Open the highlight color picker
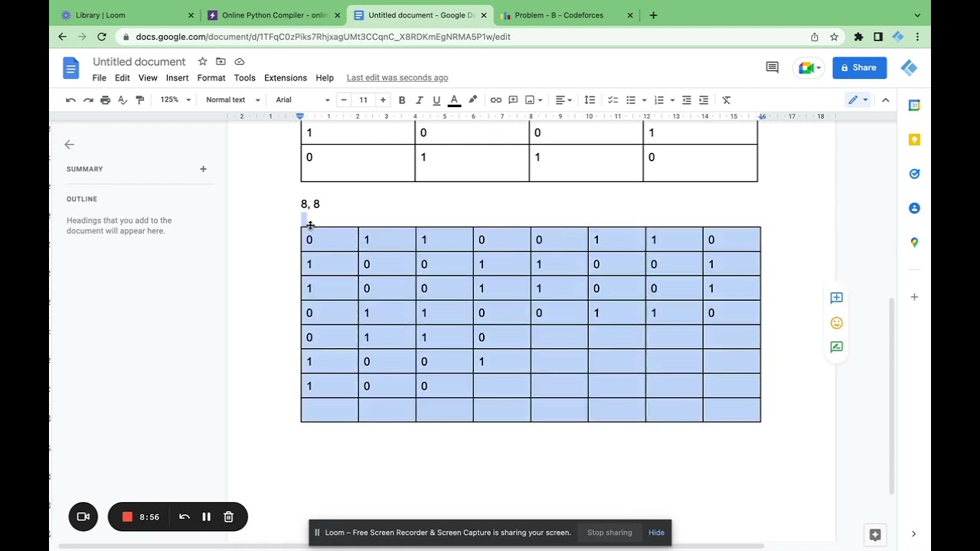Image resolution: width=980 pixels, height=551 pixels. point(472,100)
